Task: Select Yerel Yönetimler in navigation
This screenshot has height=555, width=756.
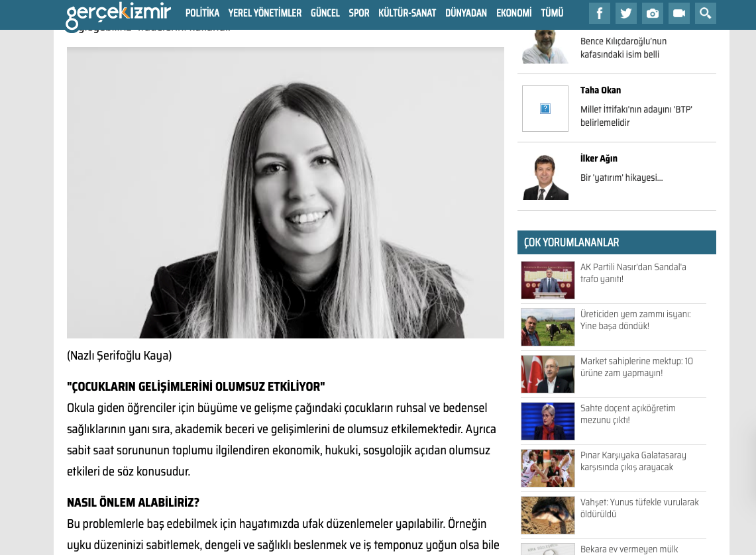Action: (x=264, y=13)
